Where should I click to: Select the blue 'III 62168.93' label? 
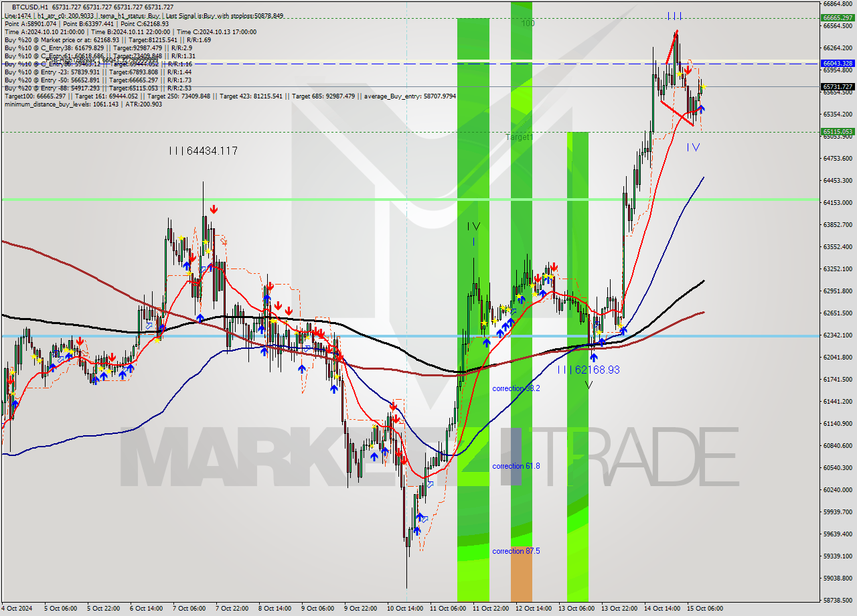tap(589, 370)
